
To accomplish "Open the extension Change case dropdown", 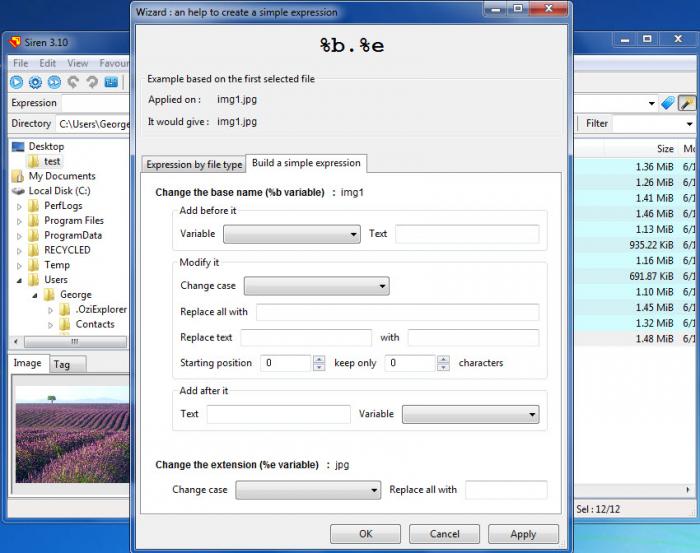I will coord(308,490).
